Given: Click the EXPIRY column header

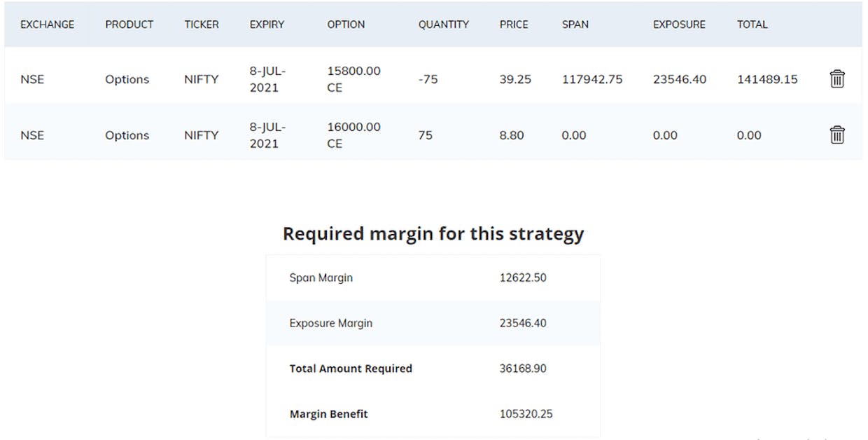Looking at the screenshot, I should (x=267, y=25).
